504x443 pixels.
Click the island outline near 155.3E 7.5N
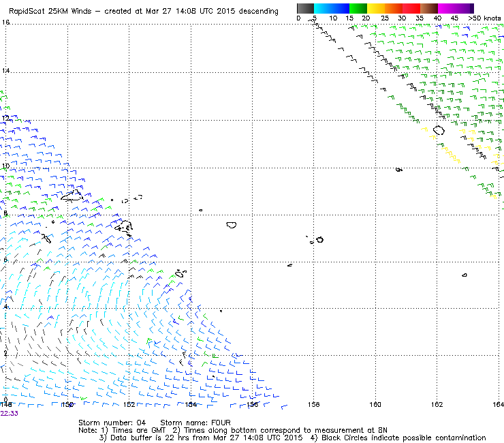pos(232,225)
